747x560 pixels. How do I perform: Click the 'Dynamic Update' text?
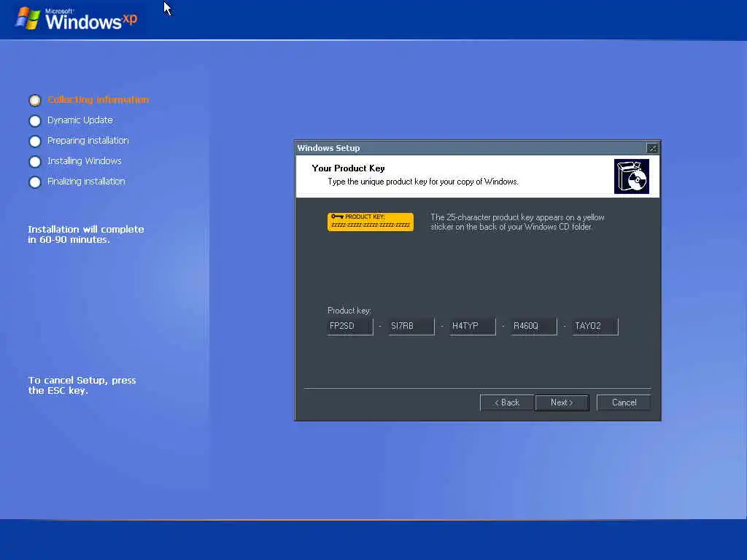tap(80, 120)
